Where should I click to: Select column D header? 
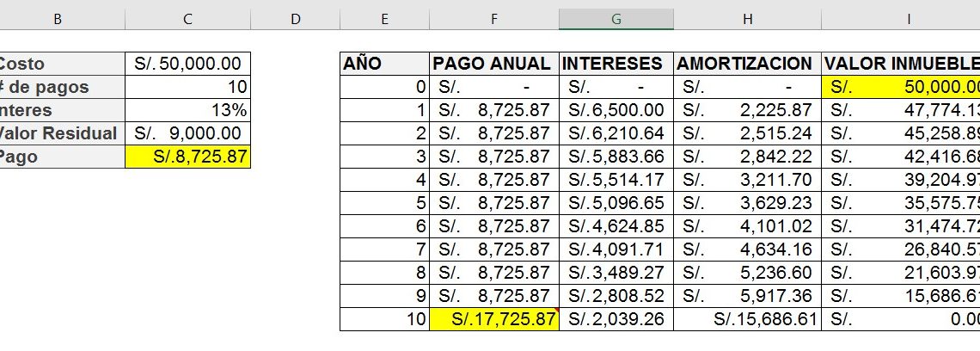(x=295, y=19)
